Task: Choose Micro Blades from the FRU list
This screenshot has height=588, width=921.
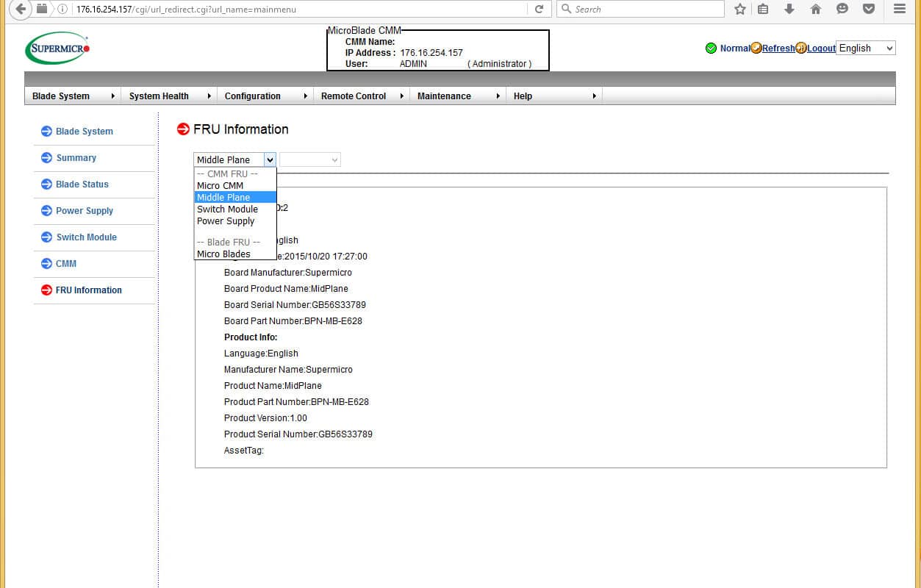Action: pos(235,254)
